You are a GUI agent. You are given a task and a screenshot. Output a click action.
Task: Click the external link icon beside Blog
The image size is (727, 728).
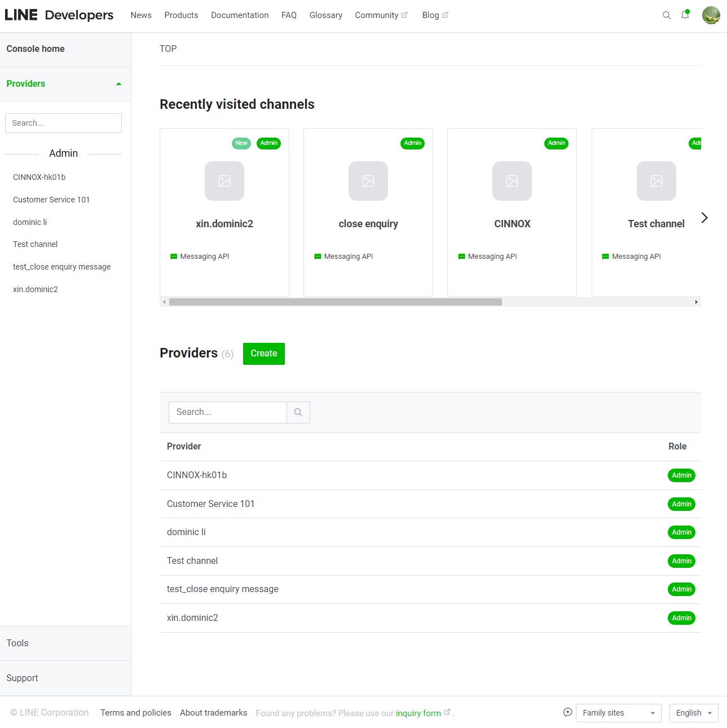tap(445, 15)
